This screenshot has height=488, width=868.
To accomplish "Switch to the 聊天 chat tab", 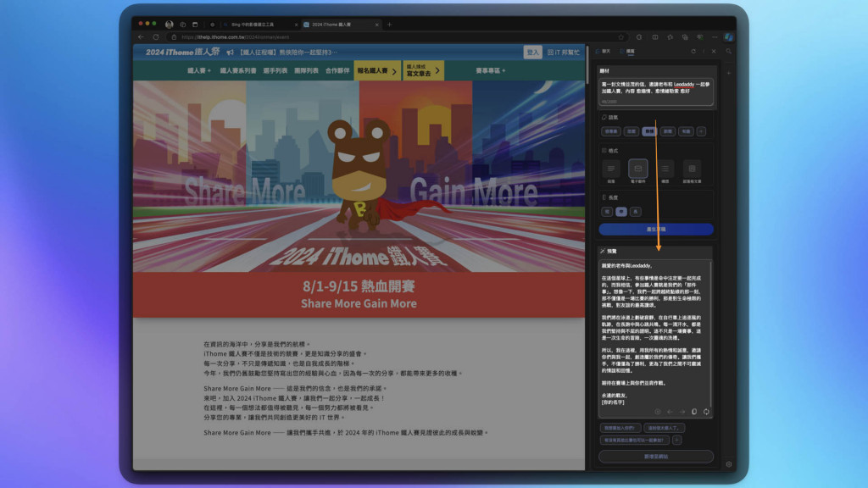I will pyautogui.click(x=604, y=52).
